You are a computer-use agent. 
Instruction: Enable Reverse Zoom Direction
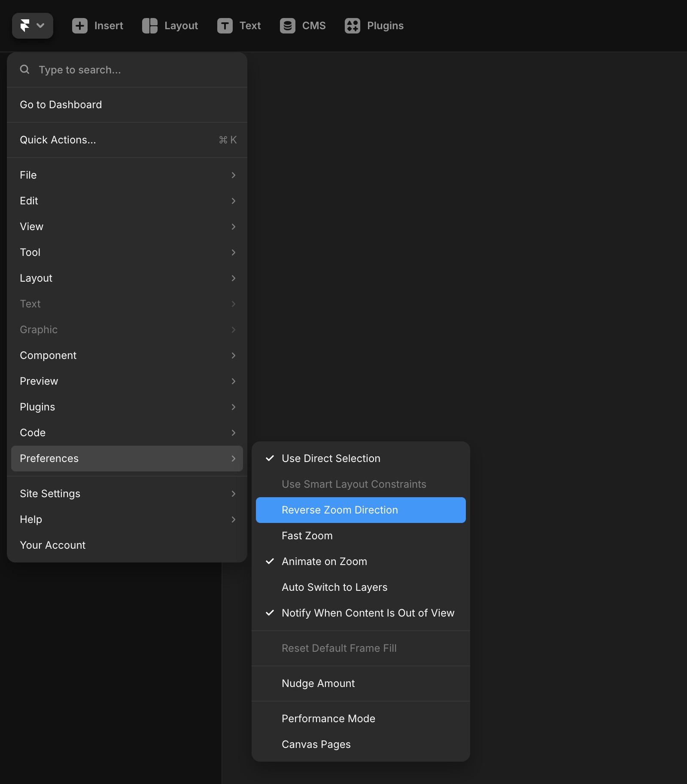(361, 510)
